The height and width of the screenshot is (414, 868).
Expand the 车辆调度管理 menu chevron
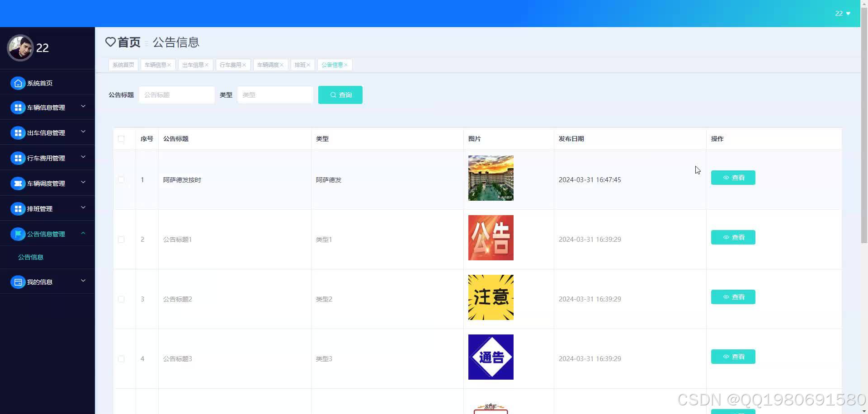(x=83, y=183)
